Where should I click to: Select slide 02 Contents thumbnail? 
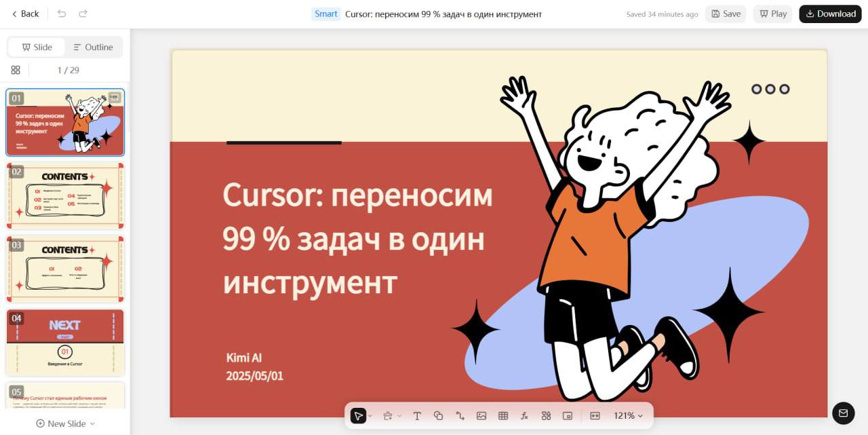pyautogui.click(x=65, y=195)
